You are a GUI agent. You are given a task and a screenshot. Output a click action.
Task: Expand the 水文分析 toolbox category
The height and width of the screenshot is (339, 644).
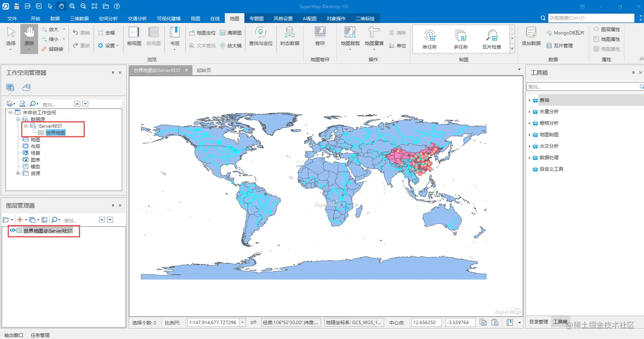529,146
